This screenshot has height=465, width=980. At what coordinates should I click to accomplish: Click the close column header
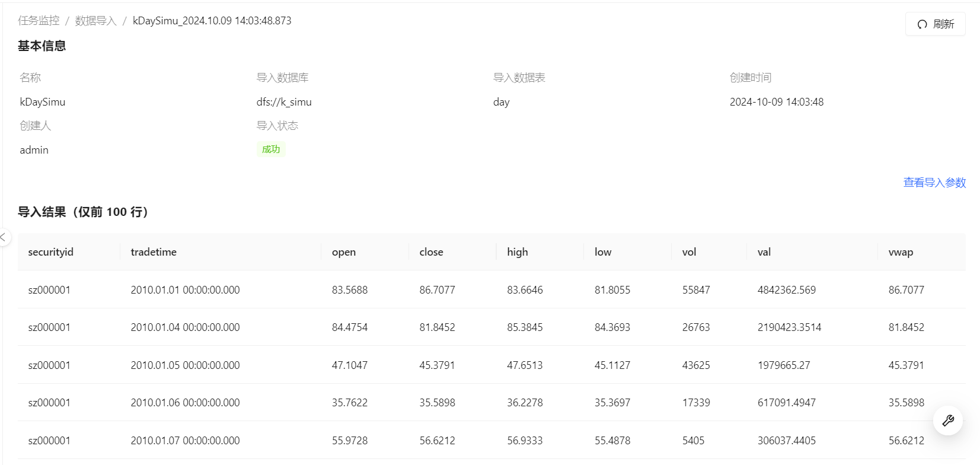point(431,252)
